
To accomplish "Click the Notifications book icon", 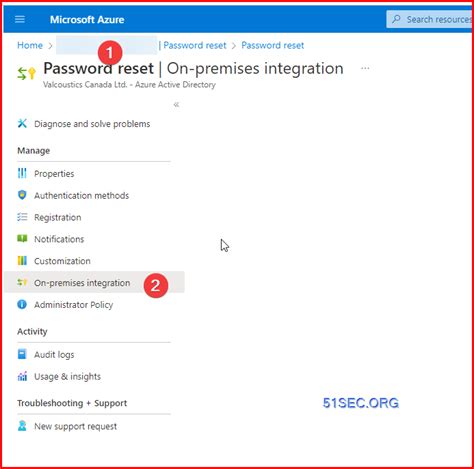I will (x=22, y=238).
